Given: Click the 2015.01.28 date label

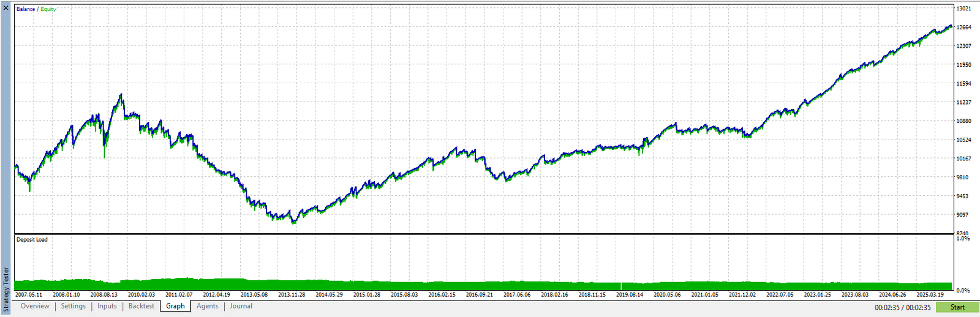Looking at the screenshot, I should pos(366,294).
